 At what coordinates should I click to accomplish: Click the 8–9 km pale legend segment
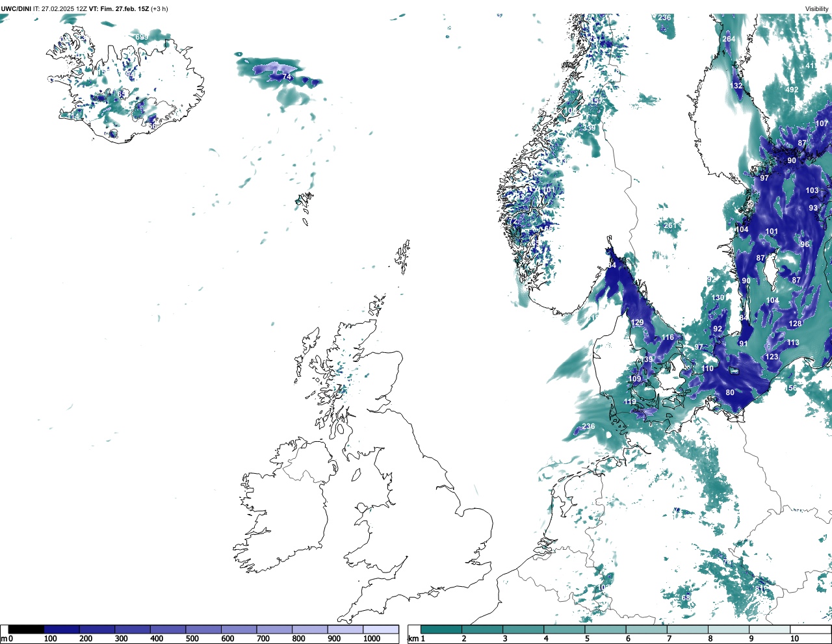[x=728, y=629]
